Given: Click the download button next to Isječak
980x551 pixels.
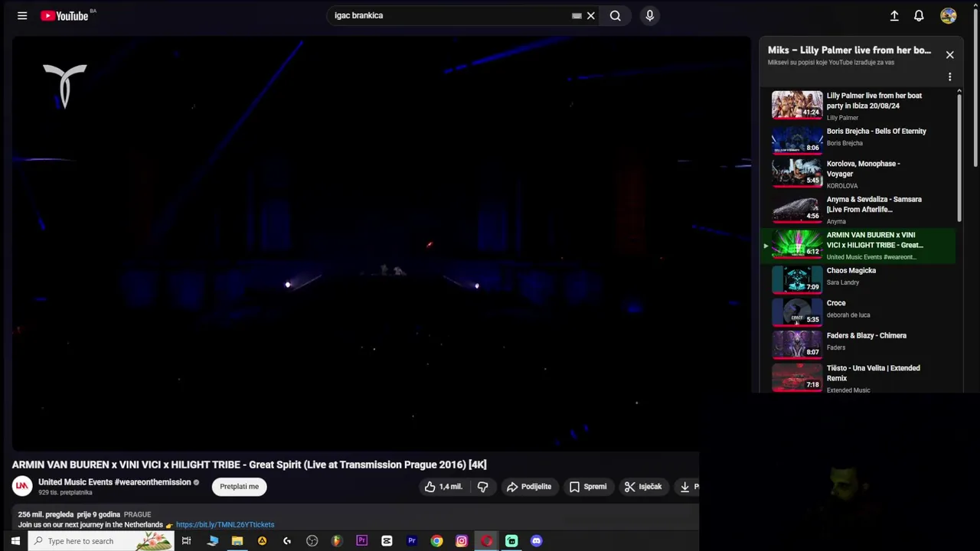Looking at the screenshot, I should tap(688, 487).
